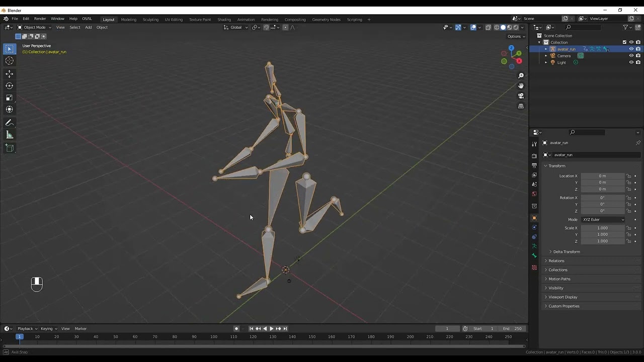The image size is (644, 362).
Task: Click the viewport zoom magnifier icon
Action: 521,76
